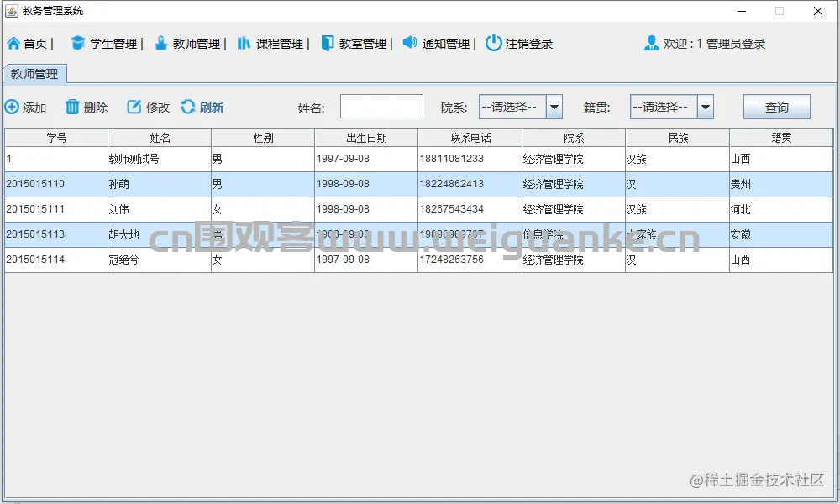Image resolution: width=840 pixels, height=504 pixels.
Task: Click the 籍贯 column header
Action: tap(781, 138)
